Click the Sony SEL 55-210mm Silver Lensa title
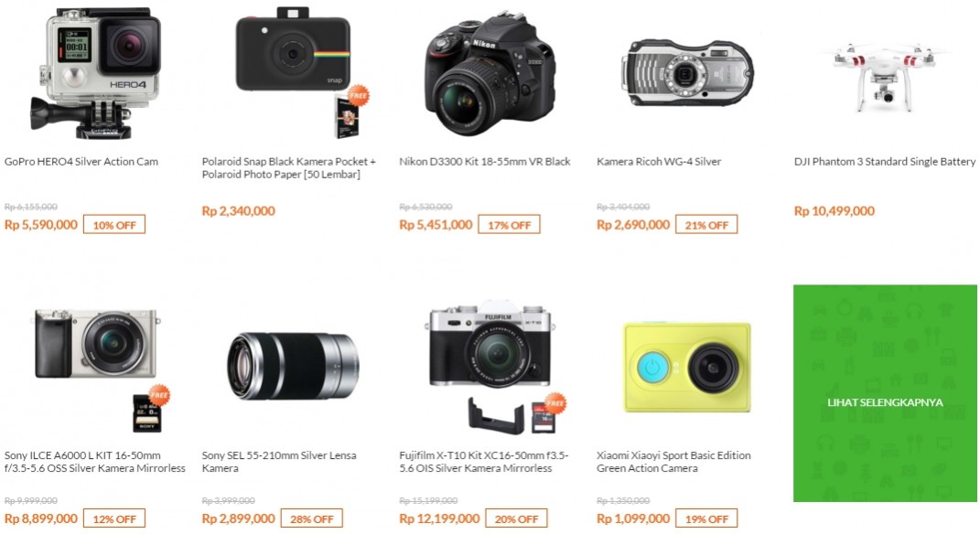This screenshot has height=534, width=980. [279, 462]
